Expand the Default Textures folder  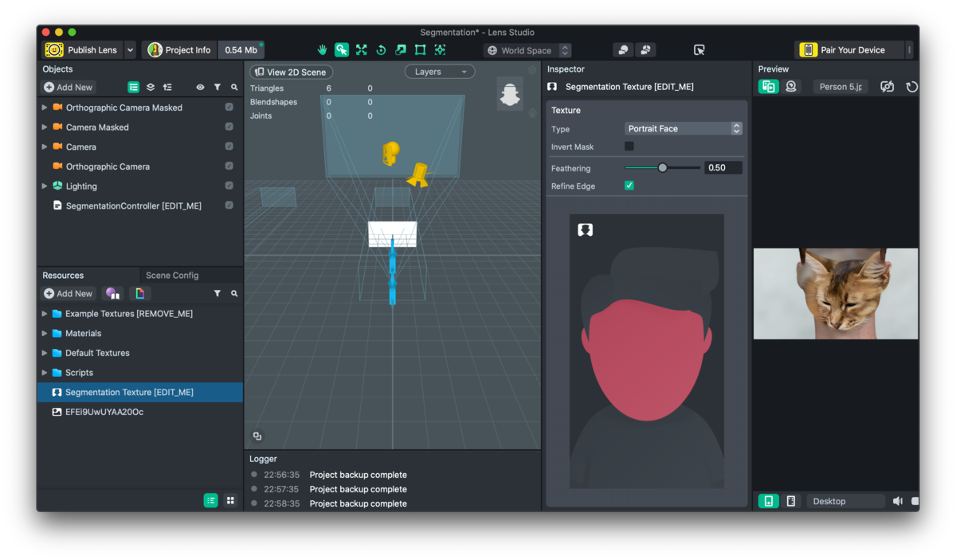[45, 353]
